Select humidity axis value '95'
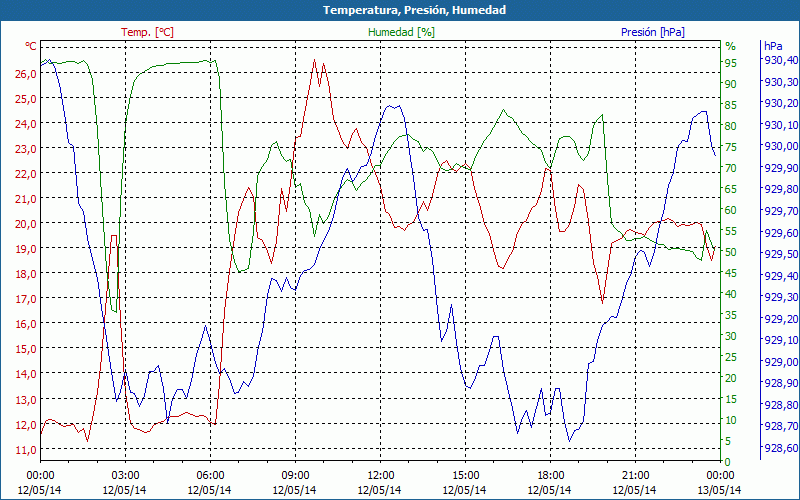The height and width of the screenshot is (500, 800). [731, 63]
